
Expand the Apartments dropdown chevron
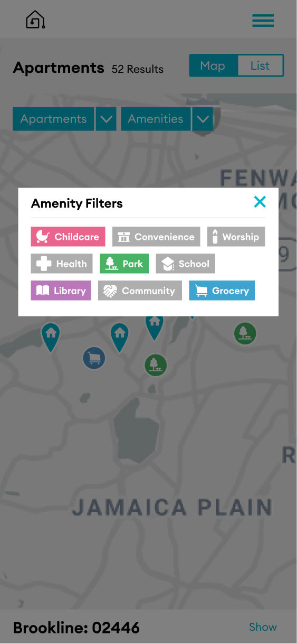coord(106,119)
